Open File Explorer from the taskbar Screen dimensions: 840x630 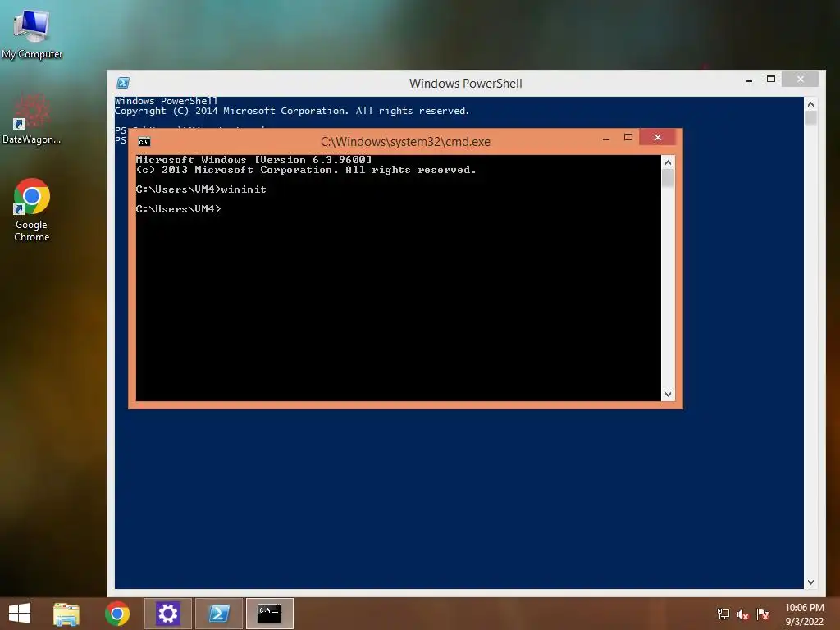click(x=66, y=614)
